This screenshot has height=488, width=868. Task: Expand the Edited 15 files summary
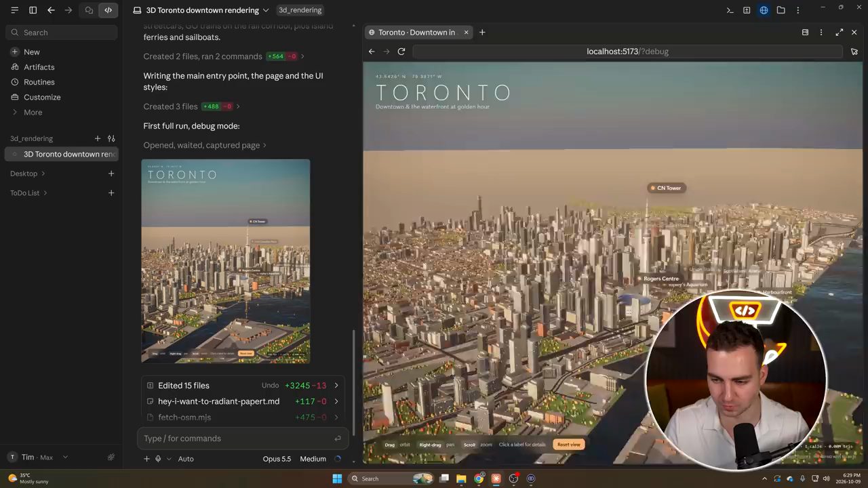click(x=243, y=386)
